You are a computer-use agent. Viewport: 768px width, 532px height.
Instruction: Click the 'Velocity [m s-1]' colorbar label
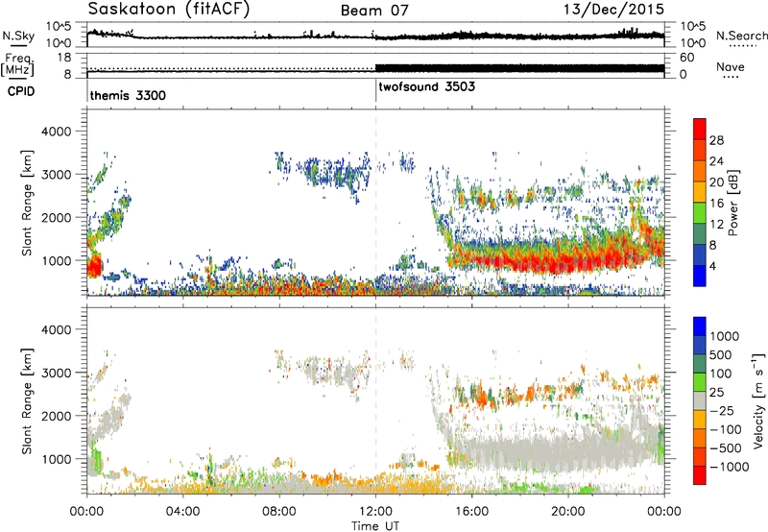758,400
